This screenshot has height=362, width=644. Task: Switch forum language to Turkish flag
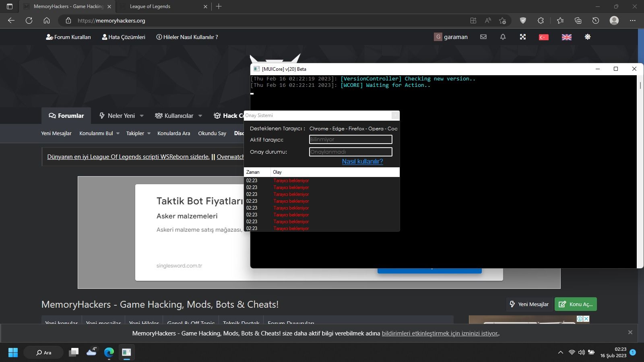point(544,37)
